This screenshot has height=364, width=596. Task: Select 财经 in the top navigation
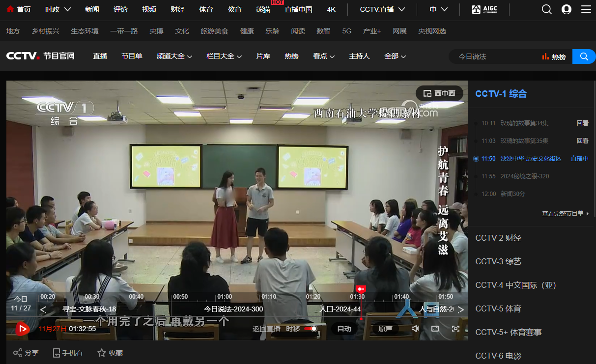tap(177, 9)
